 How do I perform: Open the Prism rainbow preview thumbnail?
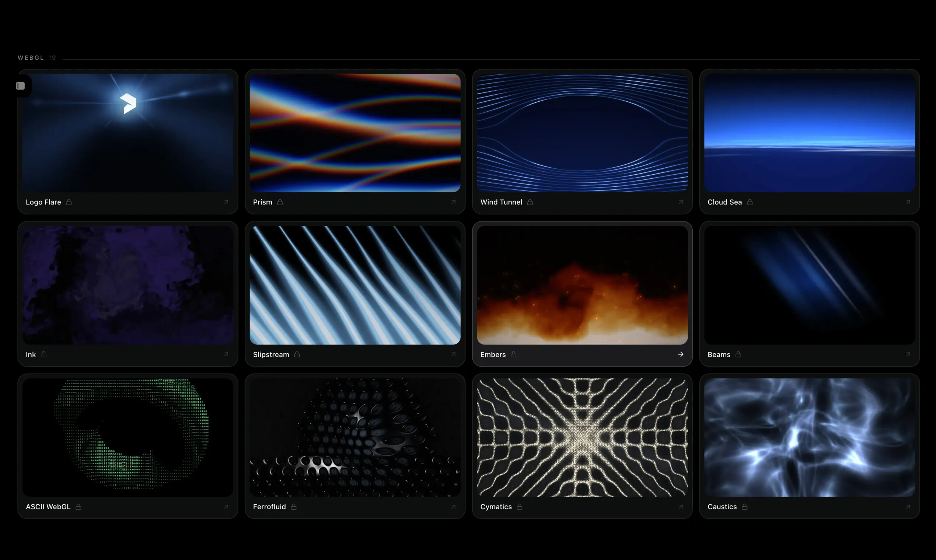click(x=355, y=133)
